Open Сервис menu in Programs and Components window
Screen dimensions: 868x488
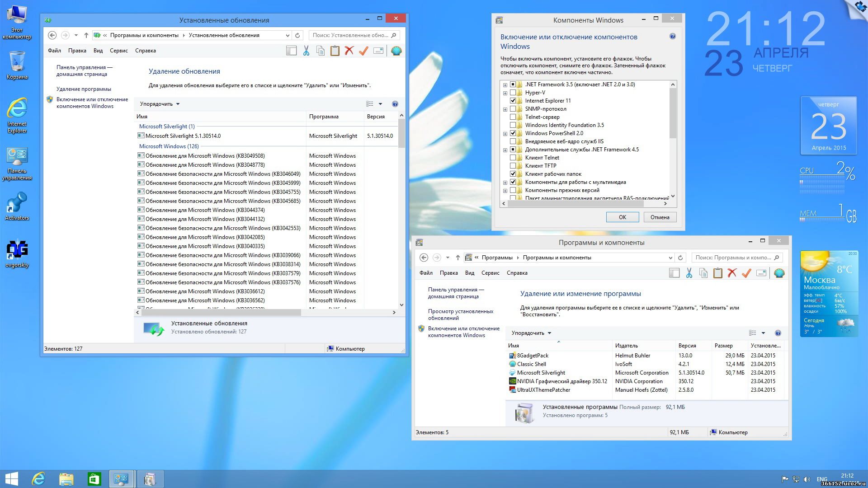(x=490, y=273)
